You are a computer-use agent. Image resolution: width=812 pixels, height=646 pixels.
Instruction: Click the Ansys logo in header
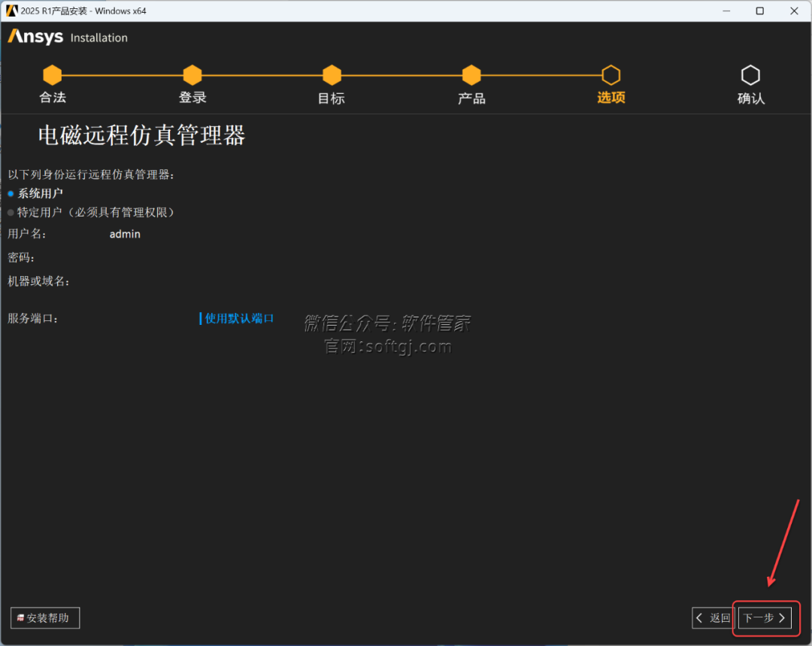tap(35, 37)
